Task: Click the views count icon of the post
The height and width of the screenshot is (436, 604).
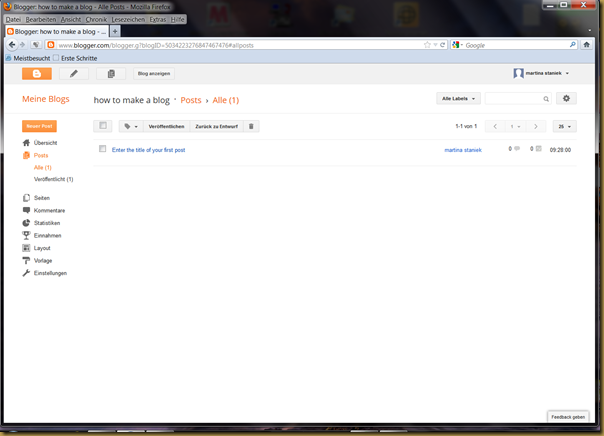Action: [x=539, y=148]
